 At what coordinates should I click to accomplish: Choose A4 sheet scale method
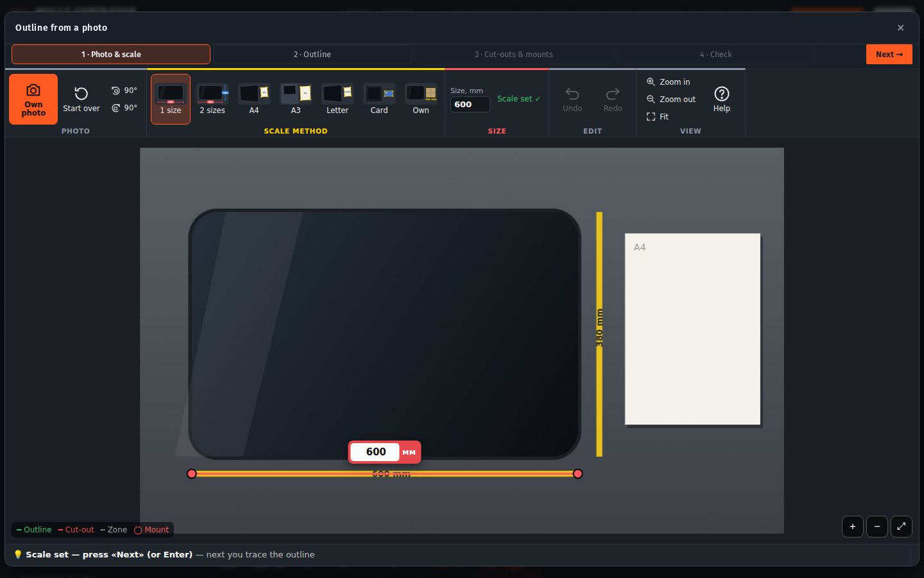(x=254, y=99)
